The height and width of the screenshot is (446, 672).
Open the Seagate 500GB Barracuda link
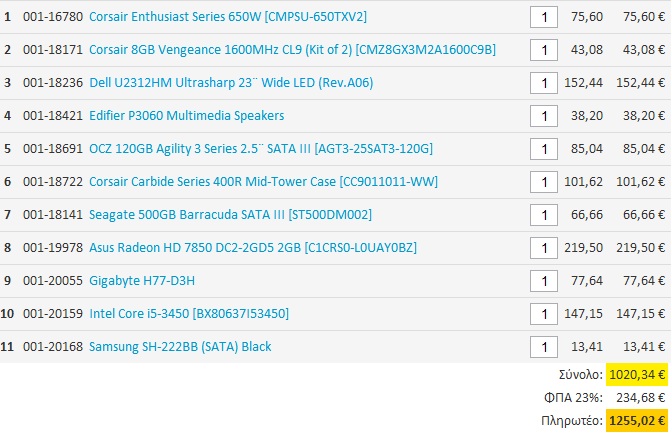230,214
